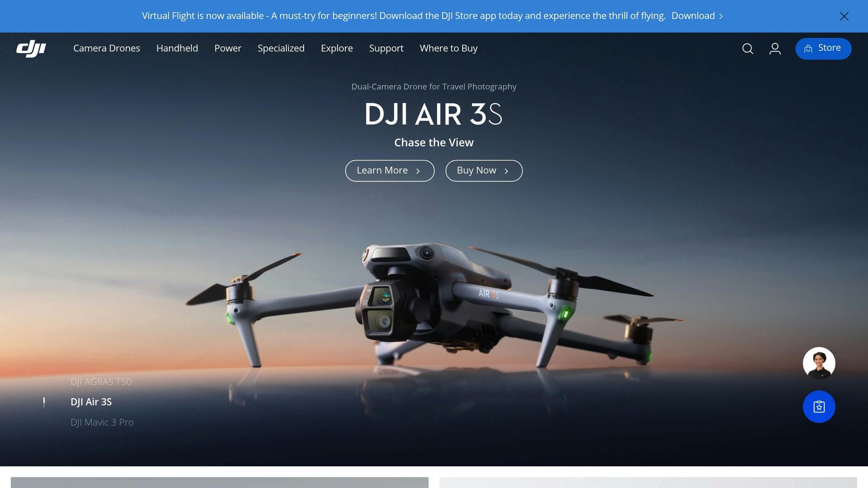
Task: Click the slide progress indicator bar
Action: pos(44,402)
